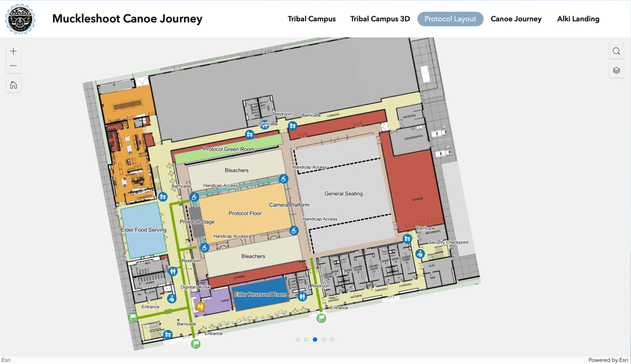Open the layer list panel

(x=616, y=70)
